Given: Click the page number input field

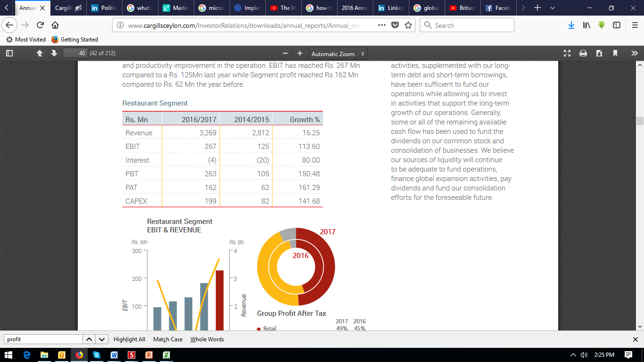Looking at the screenshot, I should pos(75,53).
